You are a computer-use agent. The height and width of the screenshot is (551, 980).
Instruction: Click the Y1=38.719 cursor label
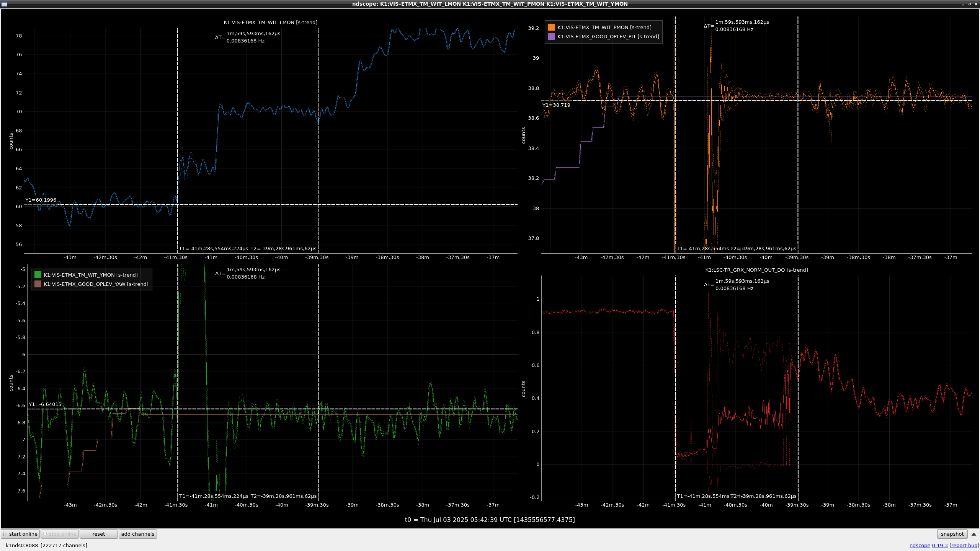(x=556, y=105)
